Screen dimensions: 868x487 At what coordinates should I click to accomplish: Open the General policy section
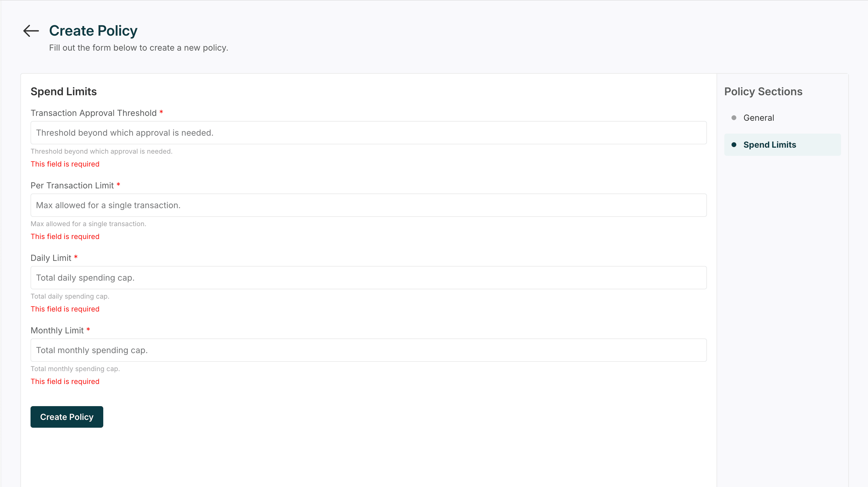click(758, 118)
